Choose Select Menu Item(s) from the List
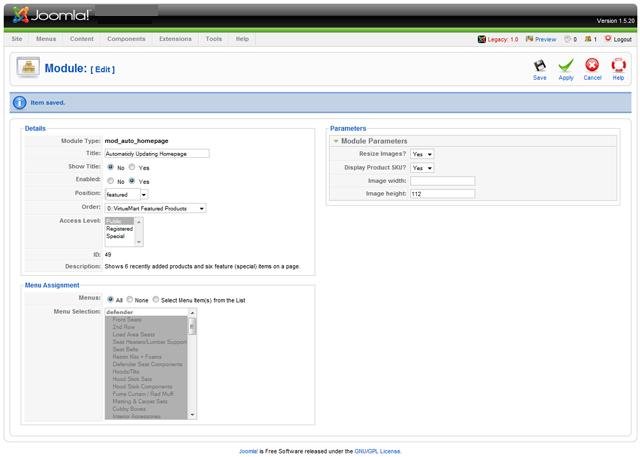The image size is (640, 457). pyautogui.click(x=156, y=299)
